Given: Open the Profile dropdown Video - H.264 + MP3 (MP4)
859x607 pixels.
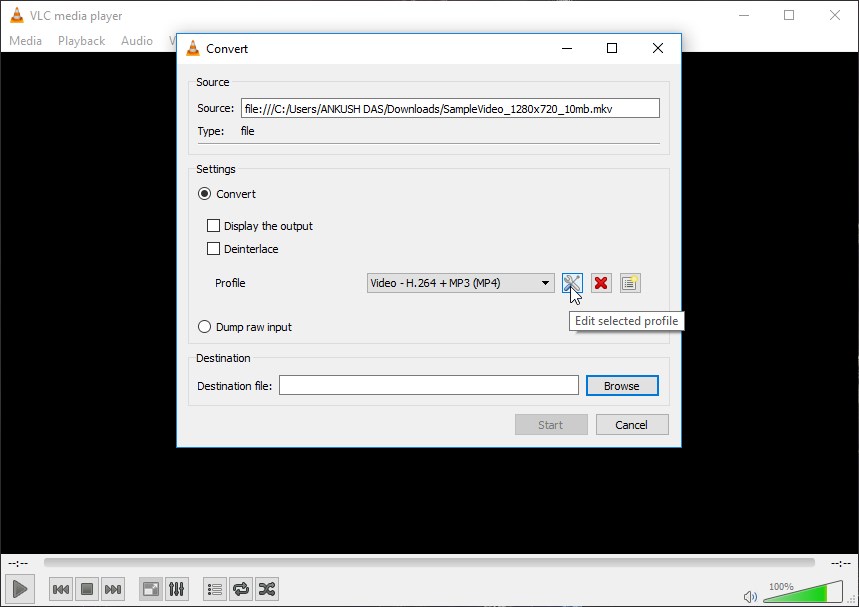Looking at the screenshot, I should point(460,283).
